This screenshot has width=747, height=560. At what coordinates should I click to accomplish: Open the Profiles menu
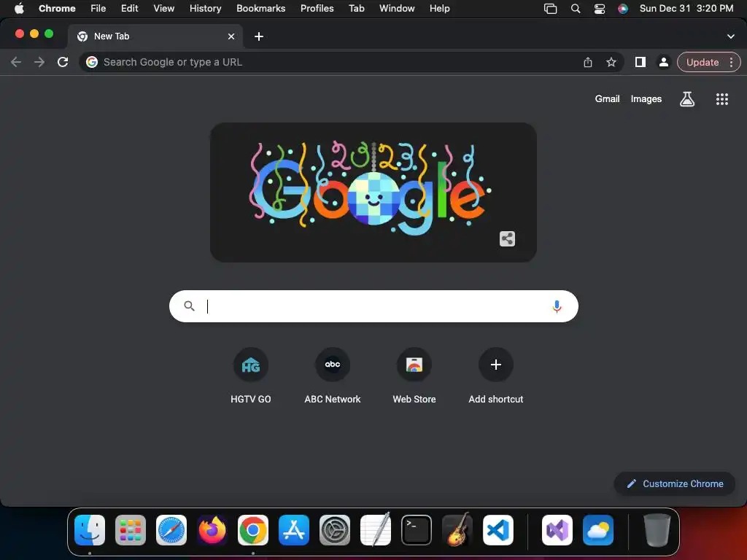point(317,9)
